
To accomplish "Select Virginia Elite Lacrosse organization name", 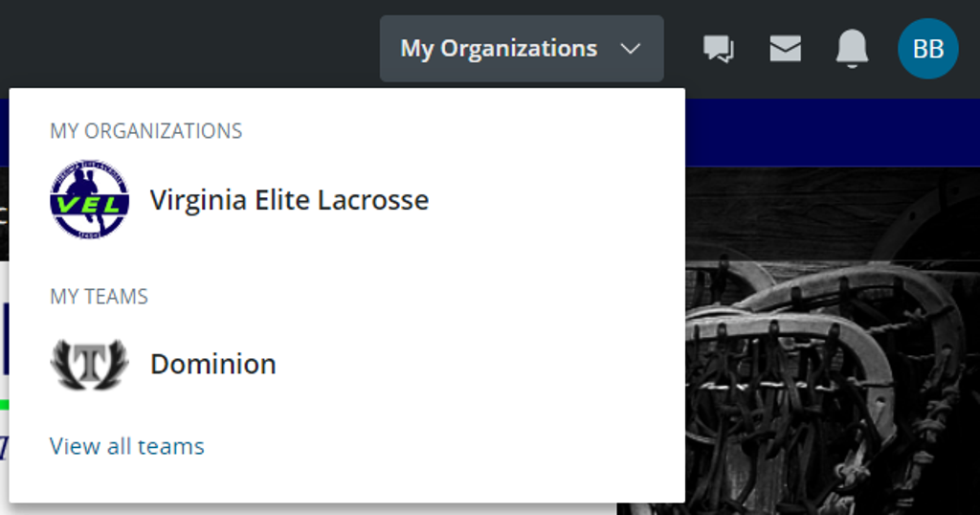I will pyautogui.click(x=289, y=200).
